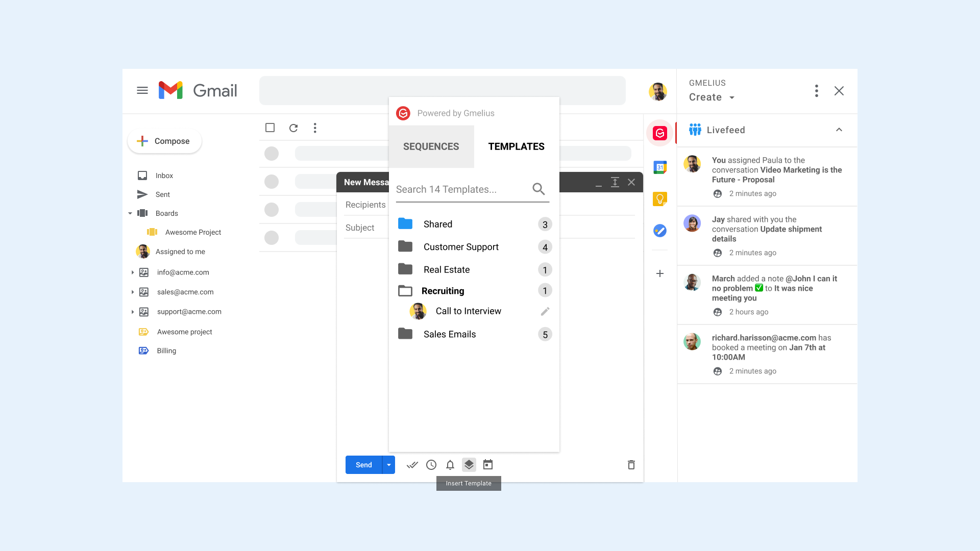This screenshot has width=980, height=551.
Task: Expand the info@acme.com shared inbox
Action: point(133,272)
